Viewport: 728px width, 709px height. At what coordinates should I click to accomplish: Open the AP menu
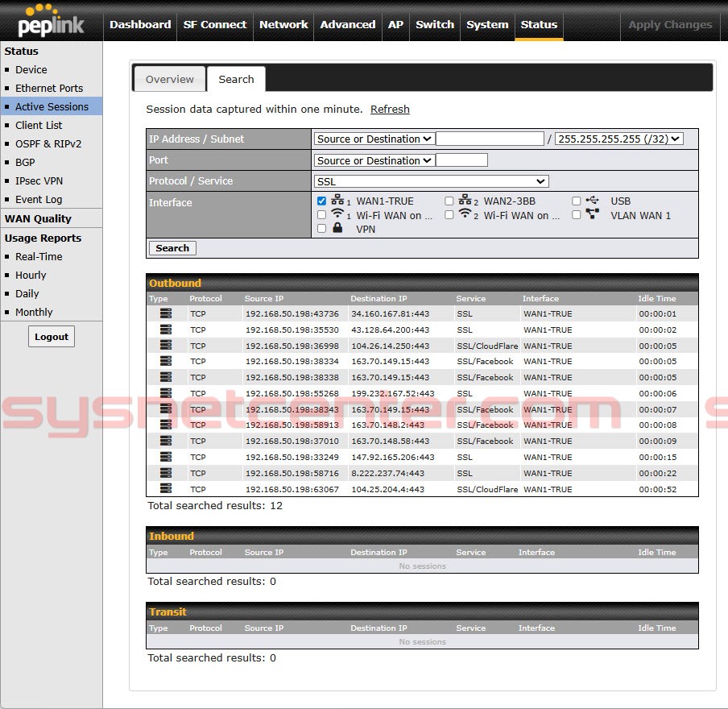(395, 24)
